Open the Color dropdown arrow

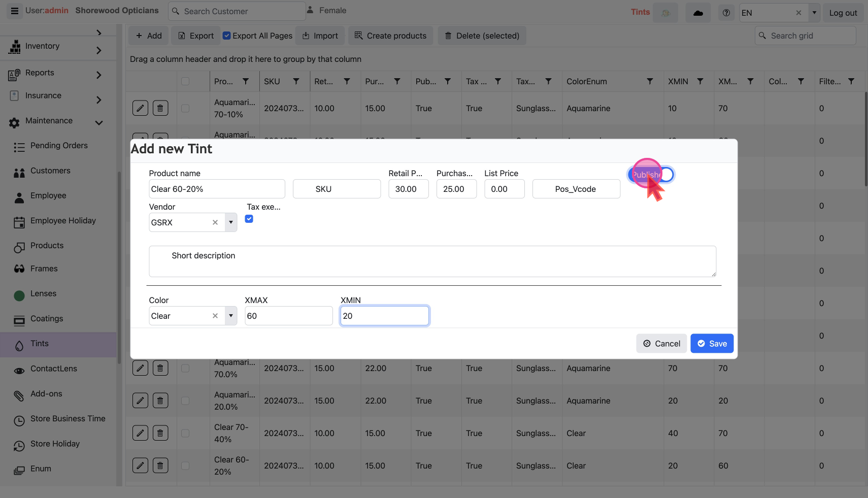[x=231, y=316]
